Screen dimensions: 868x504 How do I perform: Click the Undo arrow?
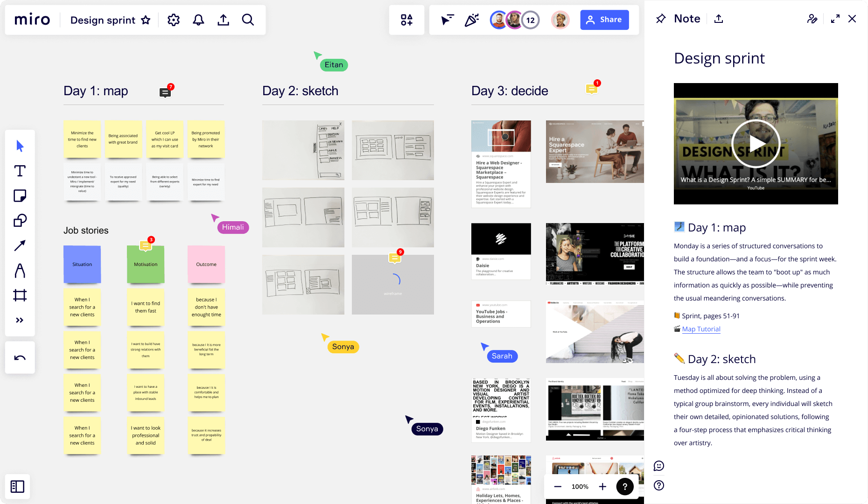[x=20, y=357]
